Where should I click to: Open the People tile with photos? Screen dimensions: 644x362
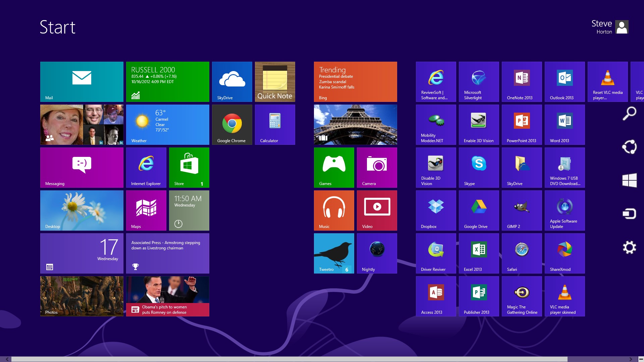click(82, 125)
